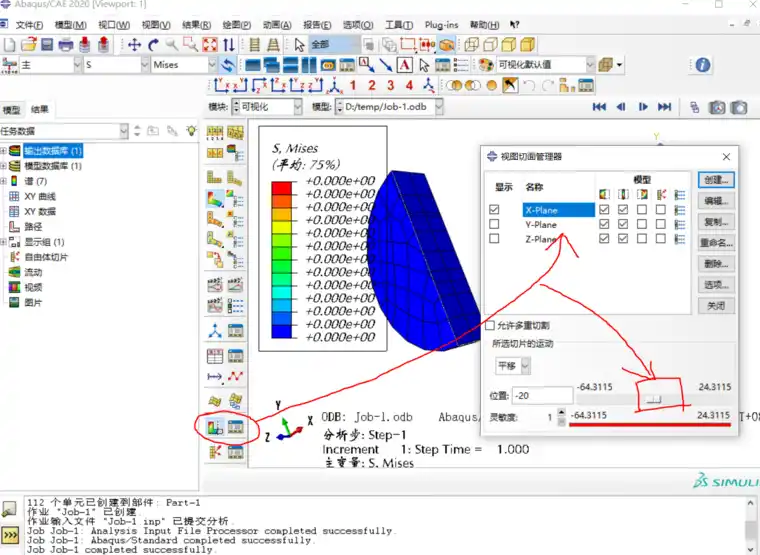This screenshot has width=760, height=555.
Task: Toggle fourth model checkbox in X-Plane row
Action: click(661, 209)
